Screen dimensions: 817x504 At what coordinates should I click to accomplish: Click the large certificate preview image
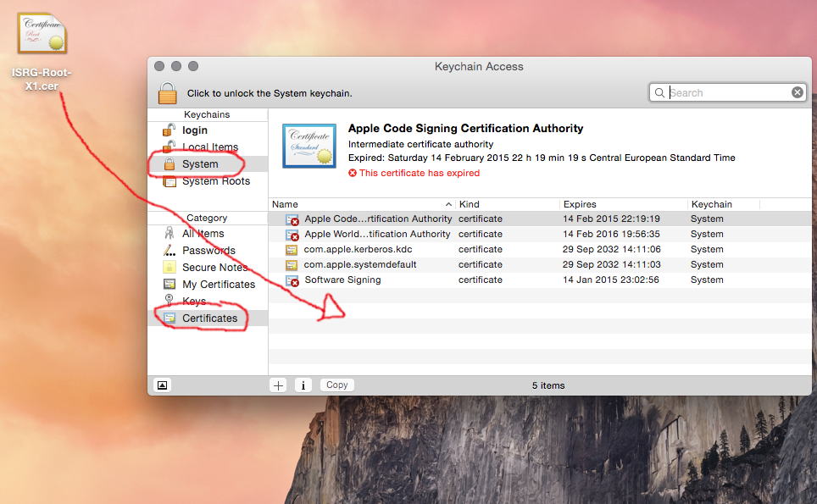309,146
